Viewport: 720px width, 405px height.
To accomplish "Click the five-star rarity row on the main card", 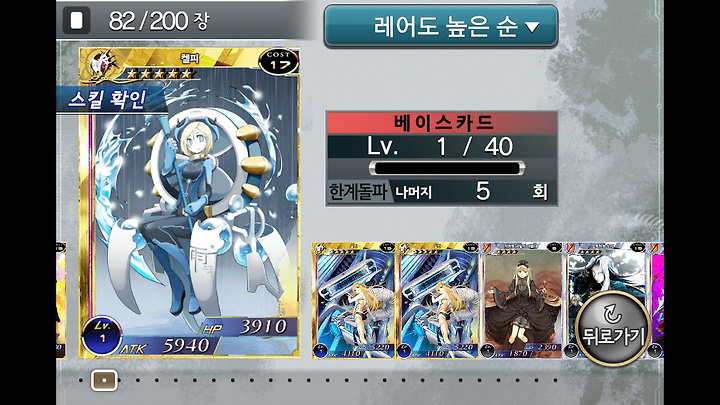I will [158, 73].
